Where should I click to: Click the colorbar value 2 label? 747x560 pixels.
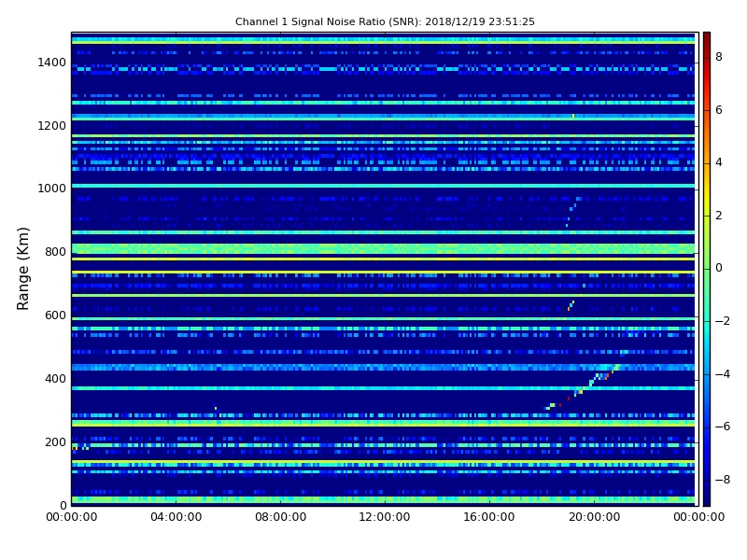coord(719,216)
